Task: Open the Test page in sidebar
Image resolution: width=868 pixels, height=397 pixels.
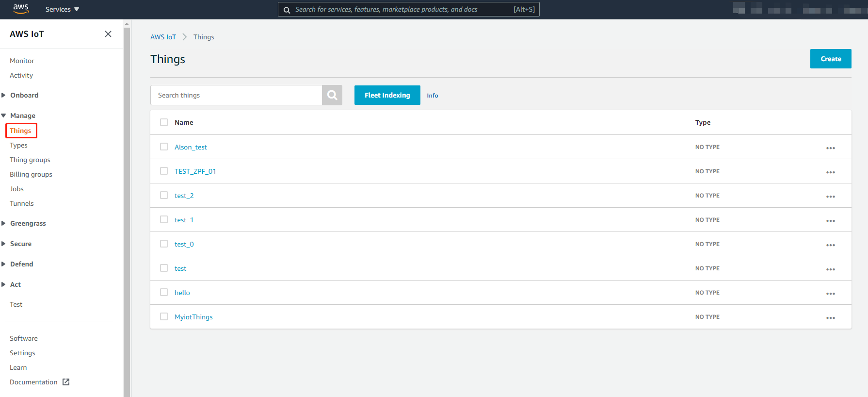Action: click(16, 304)
